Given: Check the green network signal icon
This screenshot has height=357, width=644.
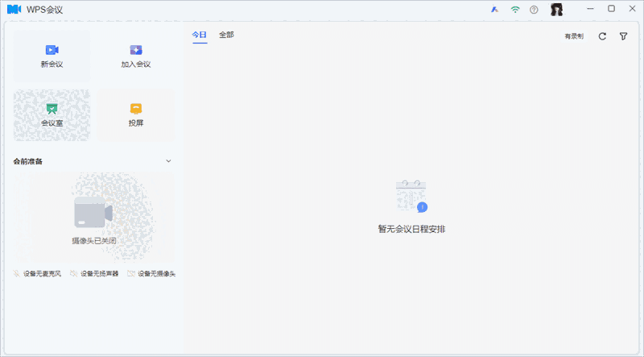Looking at the screenshot, I should coord(515,10).
